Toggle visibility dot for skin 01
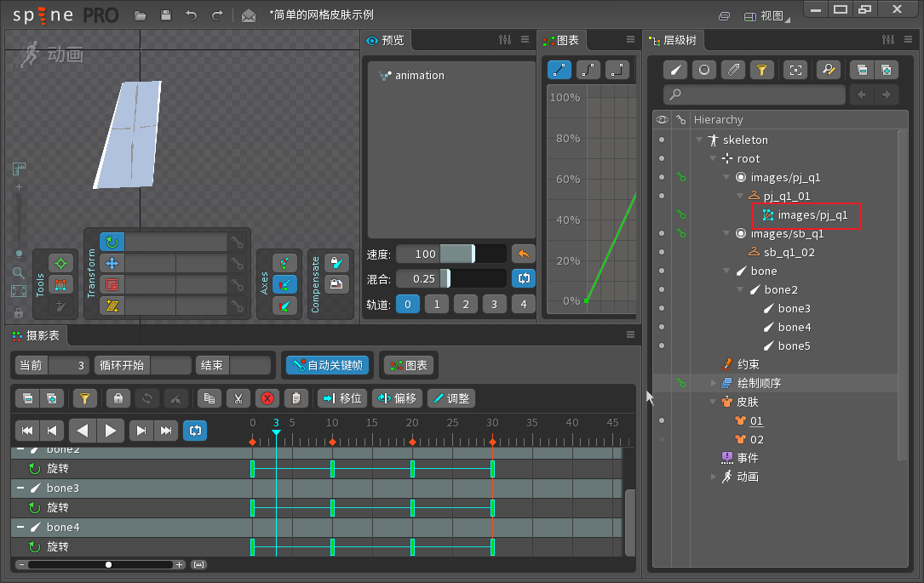This screenshot has height=583, width=924. (662, 420)
